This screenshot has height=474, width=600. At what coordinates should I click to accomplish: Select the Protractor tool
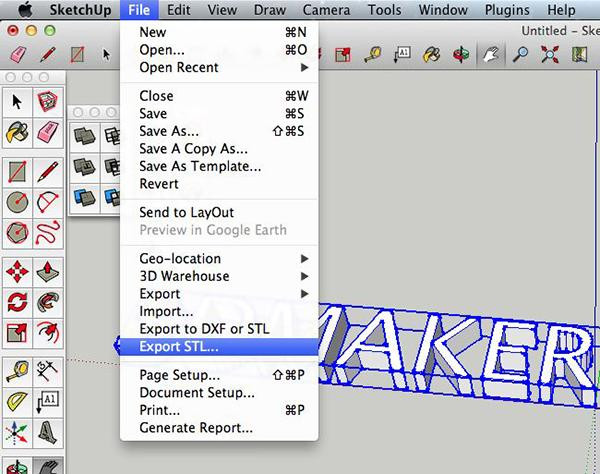point(17,402)
